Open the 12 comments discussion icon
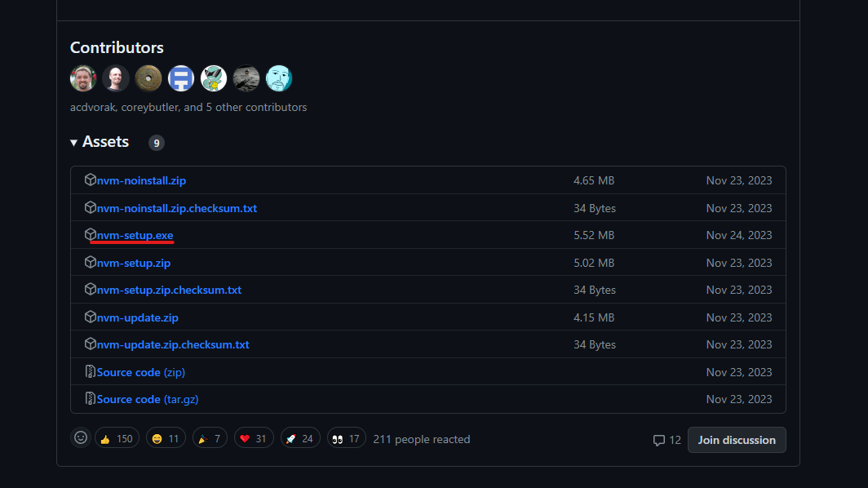 659,441
